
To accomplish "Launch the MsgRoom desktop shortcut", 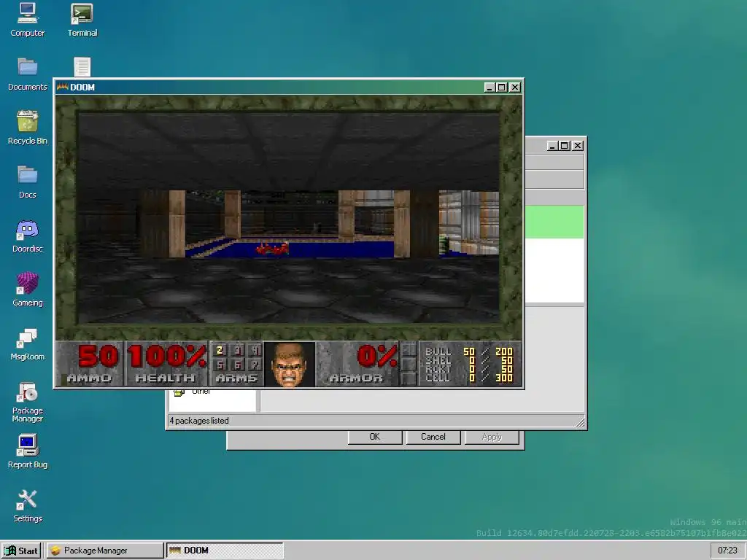I will pyautogui.click(x=27, y=344).
